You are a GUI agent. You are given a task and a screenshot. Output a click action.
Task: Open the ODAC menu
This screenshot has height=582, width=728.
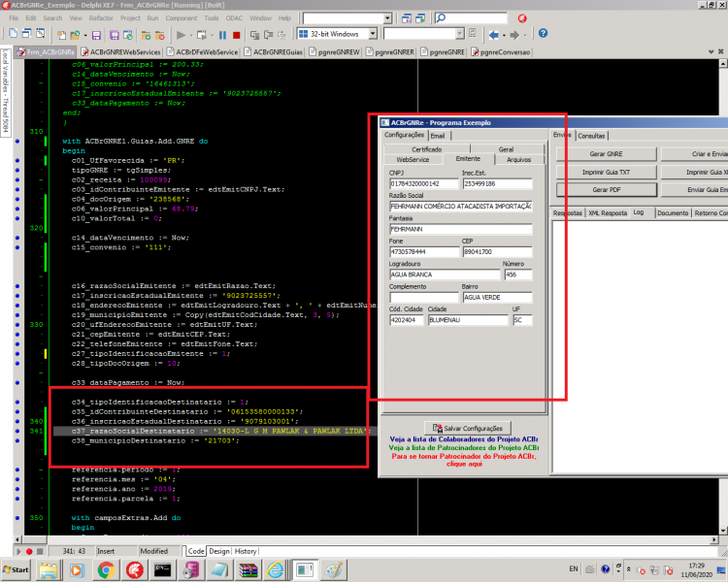[234, 18]
